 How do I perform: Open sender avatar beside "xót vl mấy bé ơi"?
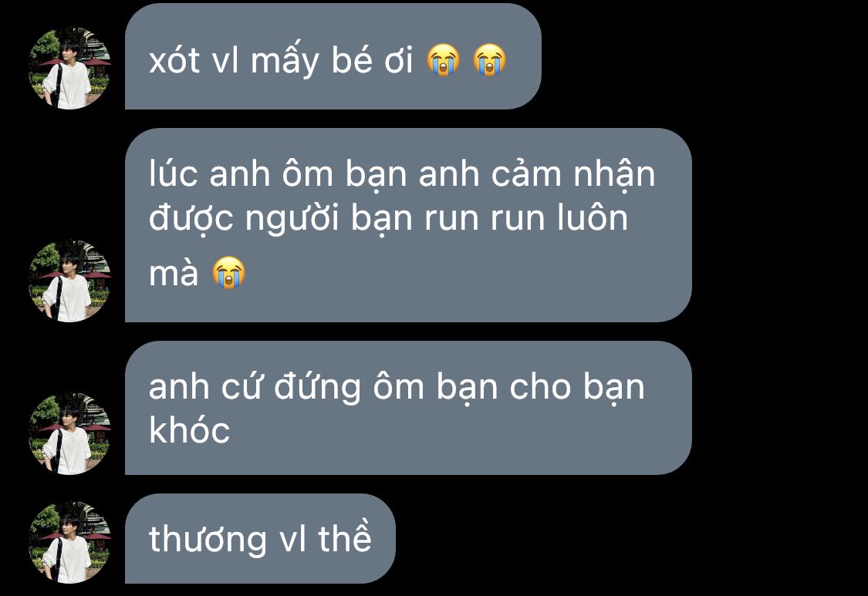click(x=69, y=68)
